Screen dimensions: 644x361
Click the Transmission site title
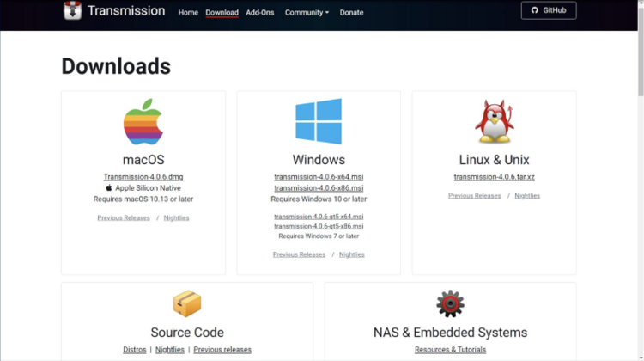(x=126, y=10)
